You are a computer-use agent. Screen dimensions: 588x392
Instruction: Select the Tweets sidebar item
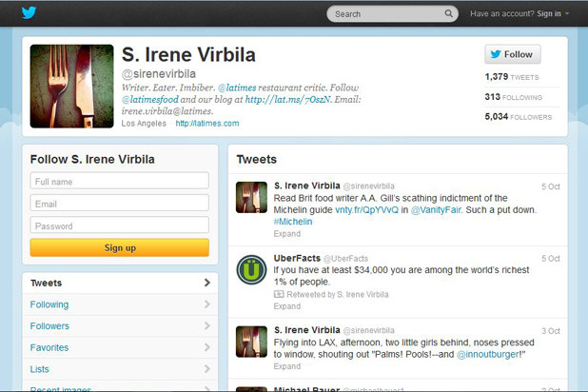pyautogui.click(x=120, y=283)
